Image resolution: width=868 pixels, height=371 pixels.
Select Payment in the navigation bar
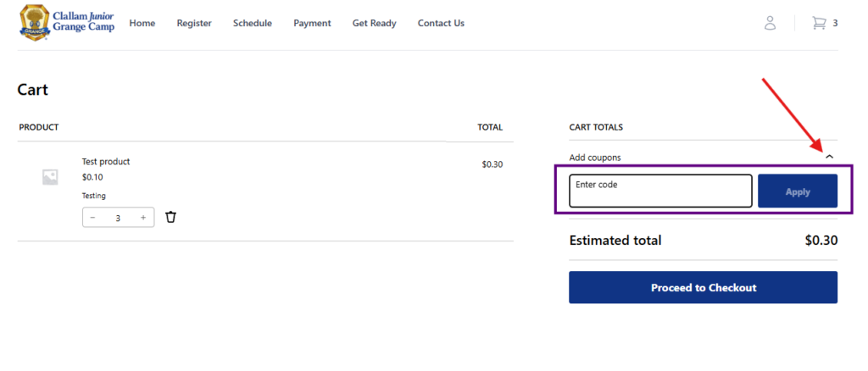312,23
